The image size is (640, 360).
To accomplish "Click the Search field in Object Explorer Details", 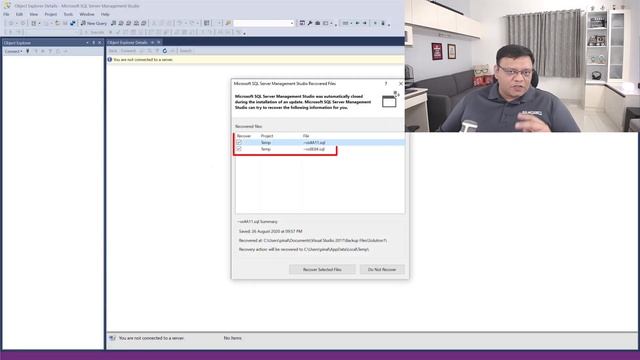I will [186, 51].
